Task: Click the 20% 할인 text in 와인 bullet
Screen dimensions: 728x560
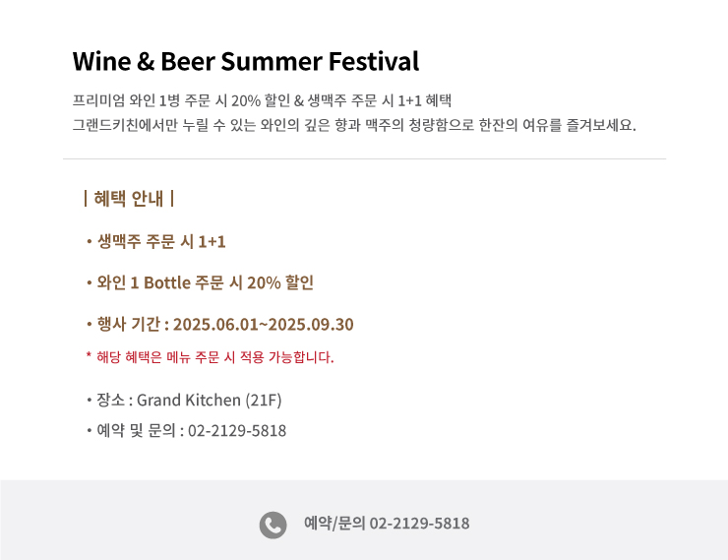Action: 280,282
